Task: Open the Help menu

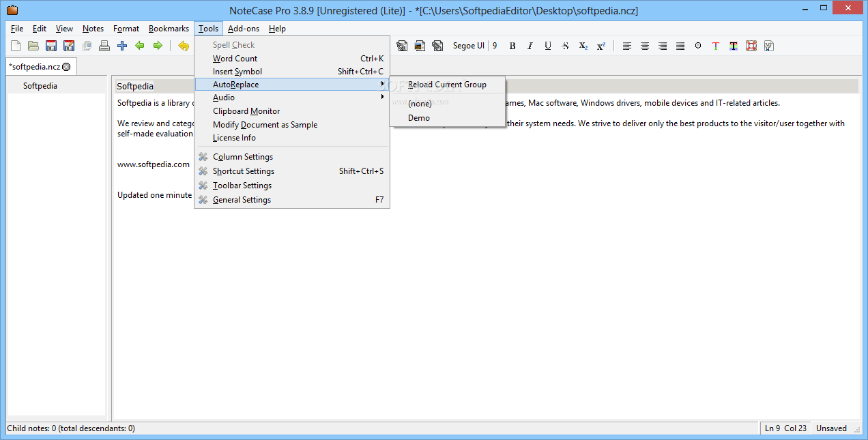Action: click(x=277, y=29)
